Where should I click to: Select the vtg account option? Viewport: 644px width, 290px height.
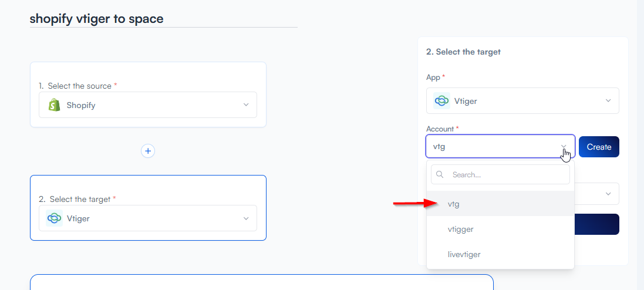453,204
